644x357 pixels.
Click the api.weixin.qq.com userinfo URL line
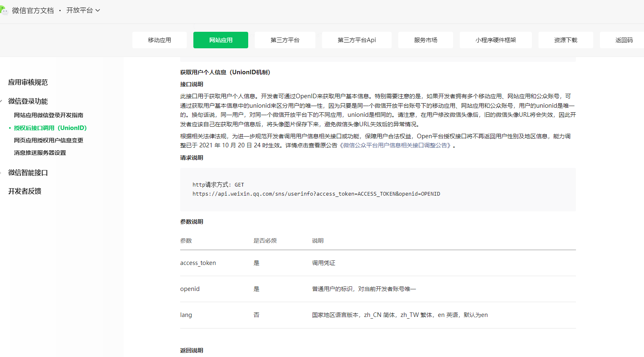[x=316, y=194]
